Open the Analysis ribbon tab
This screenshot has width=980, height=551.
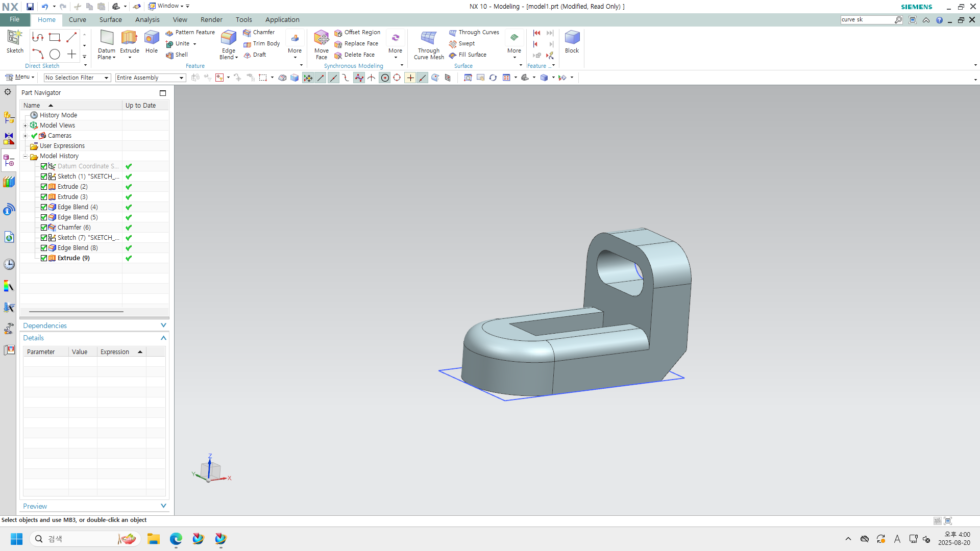pos(147,20)
